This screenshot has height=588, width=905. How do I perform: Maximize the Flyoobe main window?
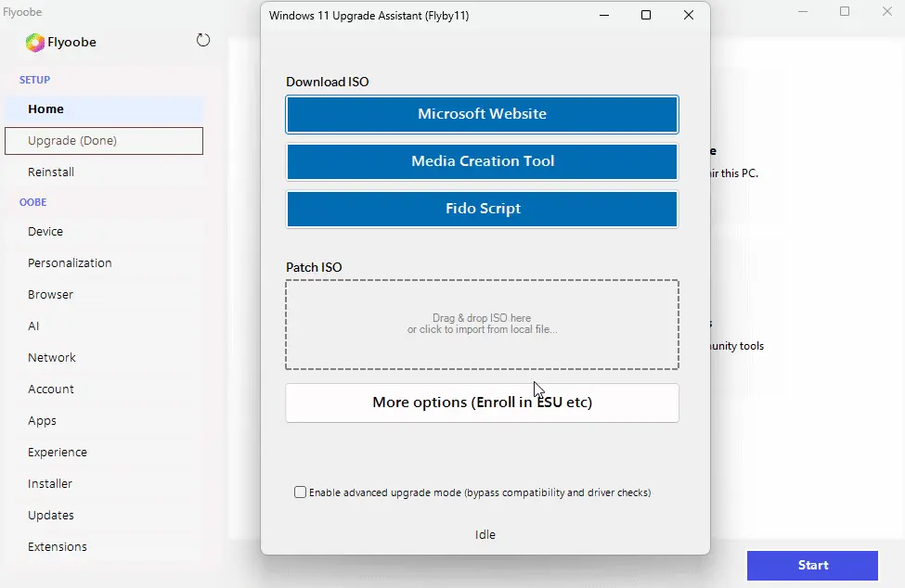845,11
